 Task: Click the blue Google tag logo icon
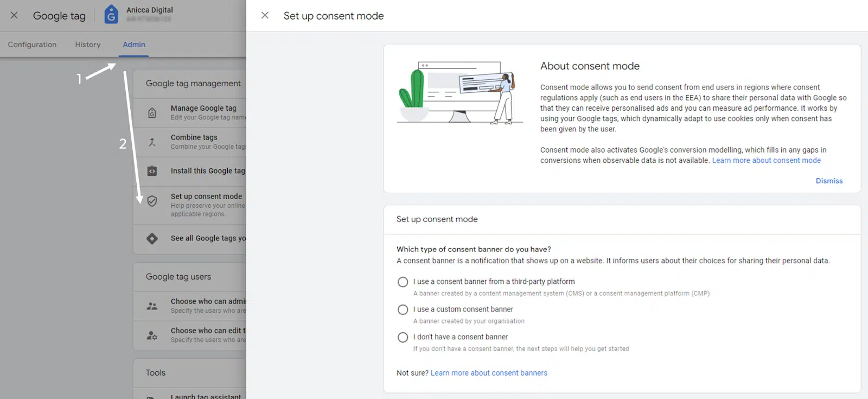pyautogui.click(x=111, y=14)
